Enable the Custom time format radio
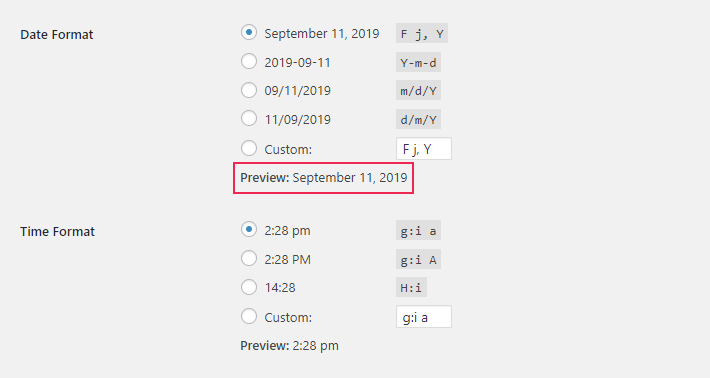This screenshot has width=710, height=378. (x=249, y=316)
